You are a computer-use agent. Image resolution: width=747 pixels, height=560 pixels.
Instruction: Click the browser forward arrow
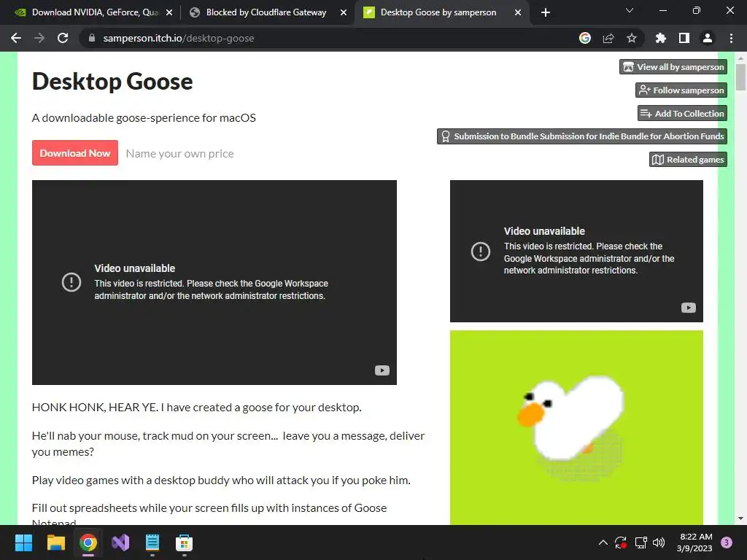click(x=39, y=38)
